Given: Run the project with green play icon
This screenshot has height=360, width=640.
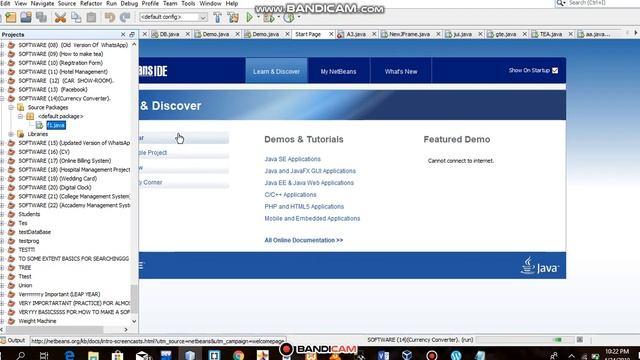Looking at the screenshot, I should tap(249, 17).
